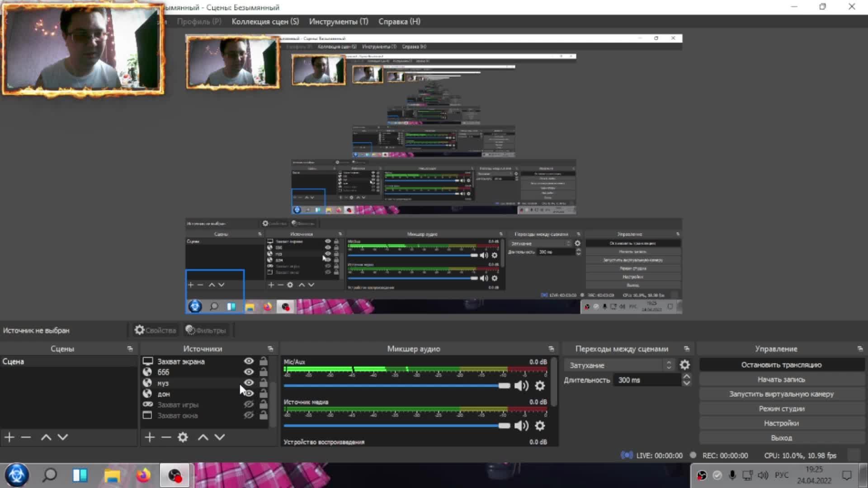Open the Инструменты menu
Screen dimensions: 868x488
coord(339,21)
